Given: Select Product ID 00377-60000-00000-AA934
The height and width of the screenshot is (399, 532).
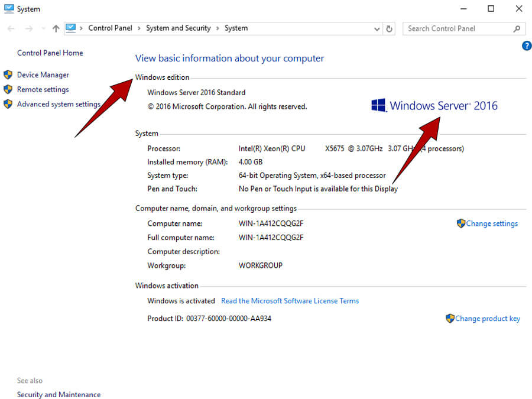Looking at the screenshot, I should click(209, 319).
